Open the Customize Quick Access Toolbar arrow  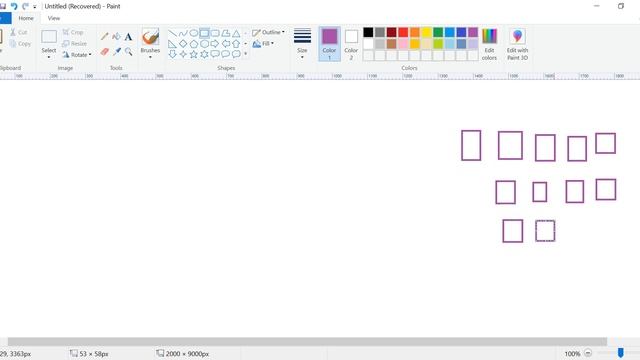35,7
